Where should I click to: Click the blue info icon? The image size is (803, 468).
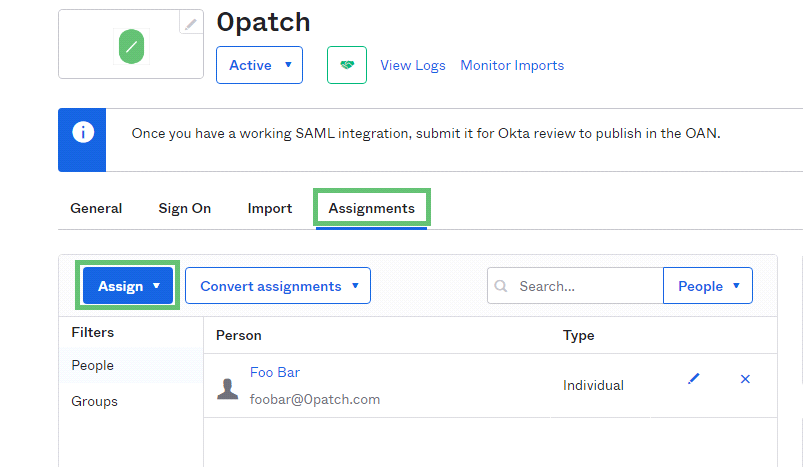click(82, 132)
